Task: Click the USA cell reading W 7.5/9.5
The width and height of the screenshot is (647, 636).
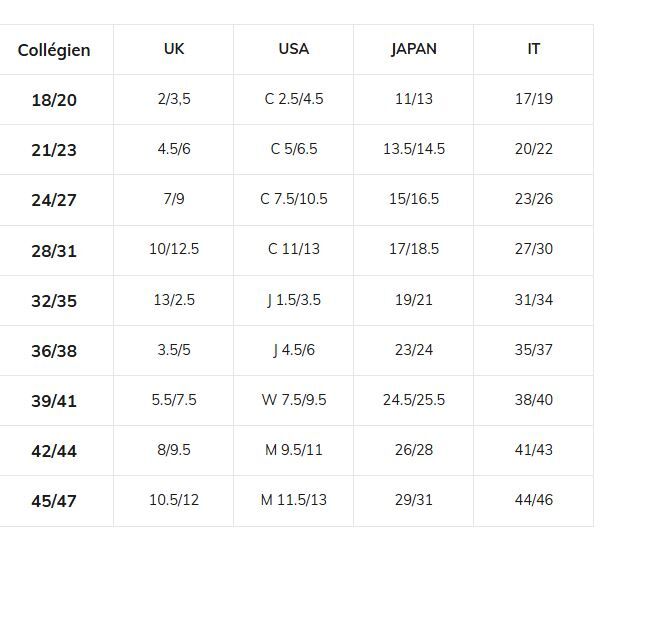Action: pyautogui.click(x=294, y=400)
